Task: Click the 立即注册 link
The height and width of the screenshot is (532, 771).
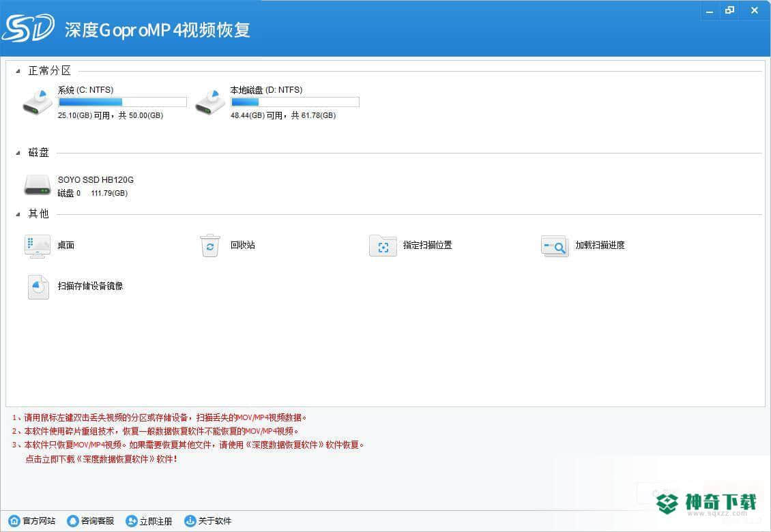Action: (156, 521)
